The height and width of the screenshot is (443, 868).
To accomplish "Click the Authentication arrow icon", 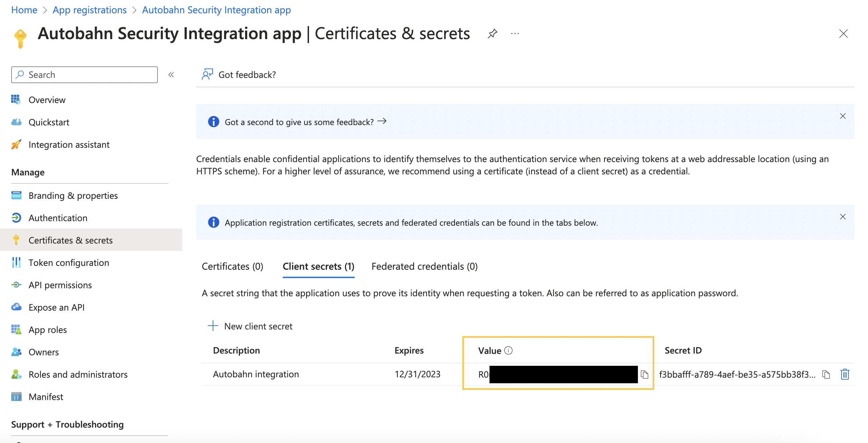I will tap(16, 218).
